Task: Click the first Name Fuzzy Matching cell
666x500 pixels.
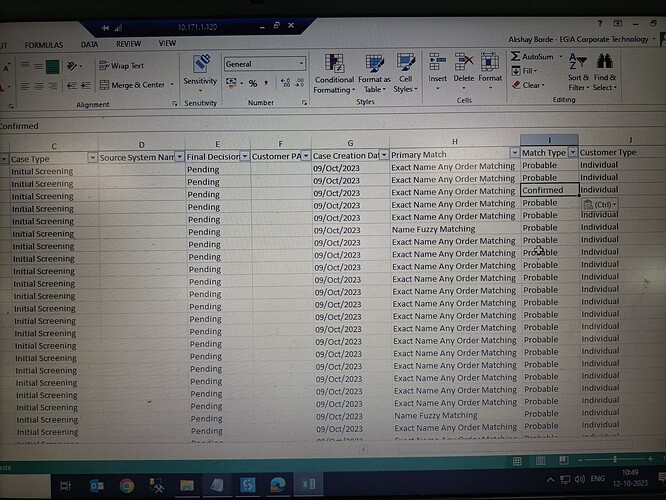Action: click(x=454, y=229)
